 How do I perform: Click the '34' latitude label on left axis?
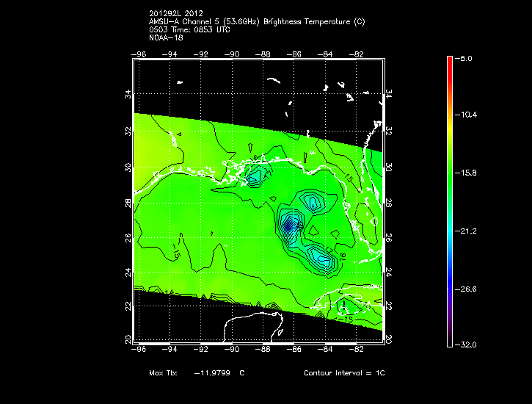[128, 94]
